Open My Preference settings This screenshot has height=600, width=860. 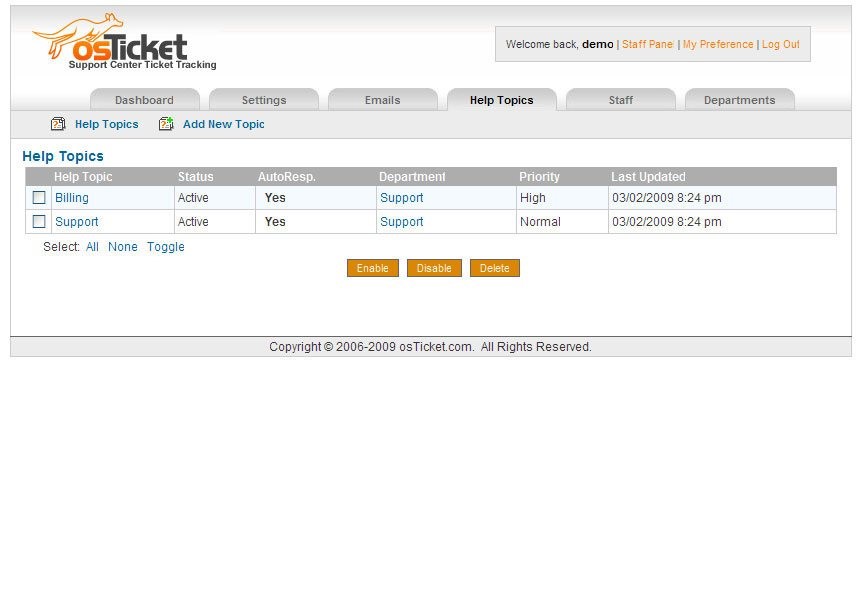(x=716, y=44)
